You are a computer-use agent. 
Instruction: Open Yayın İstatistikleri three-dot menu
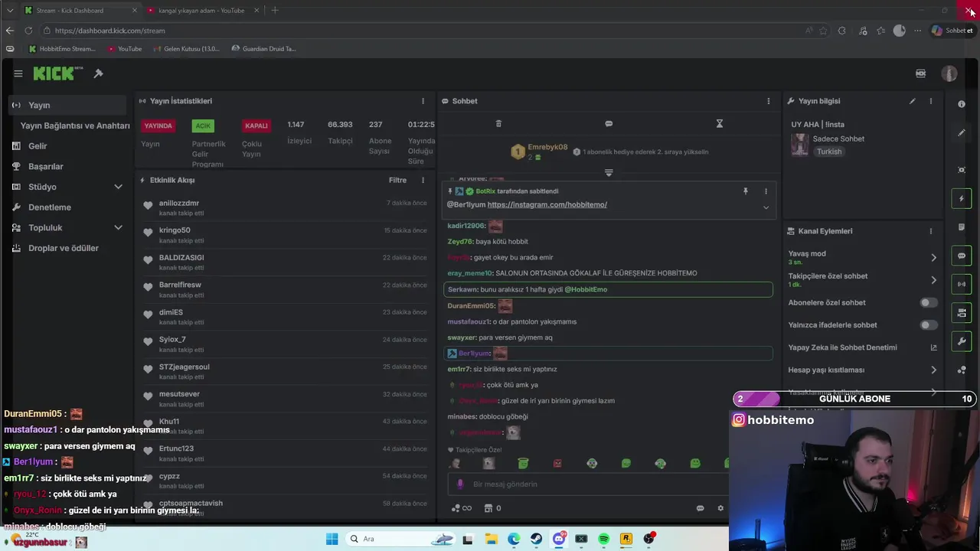point(422,101)
